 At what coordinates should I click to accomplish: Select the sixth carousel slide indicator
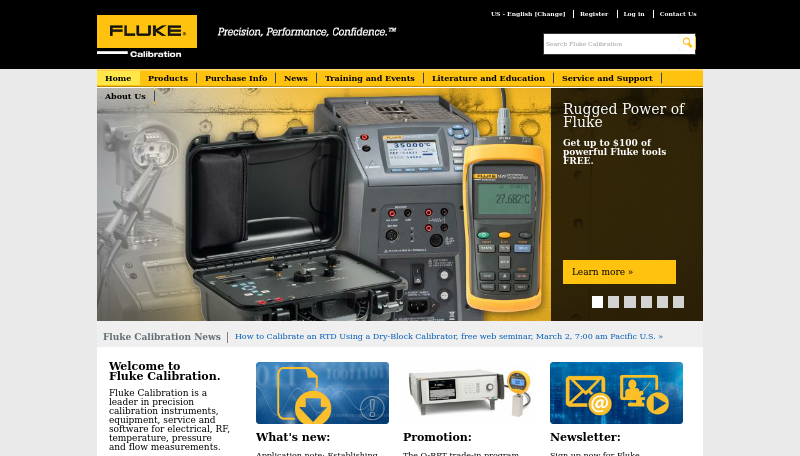(x=679, y=302)
